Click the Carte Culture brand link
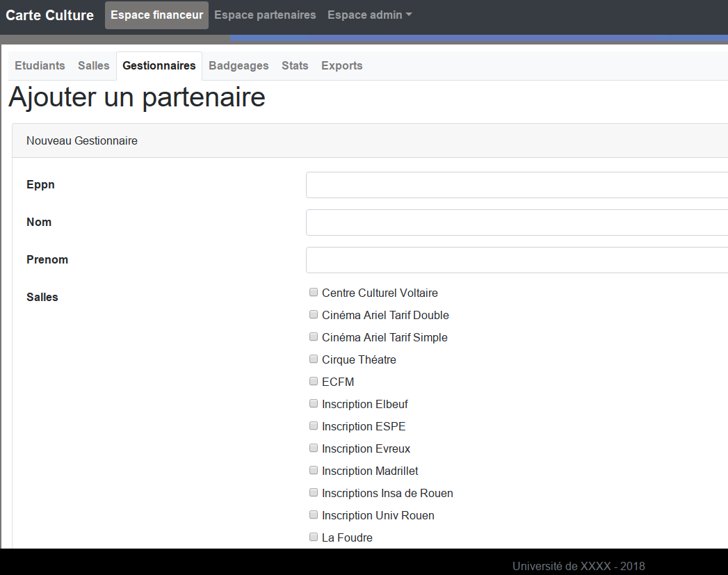 (50, 15)
